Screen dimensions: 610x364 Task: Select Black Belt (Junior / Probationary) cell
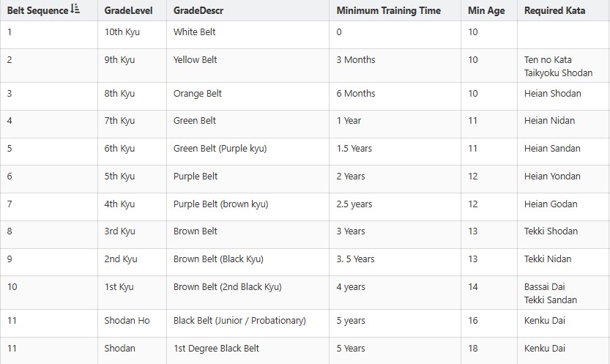239,321
